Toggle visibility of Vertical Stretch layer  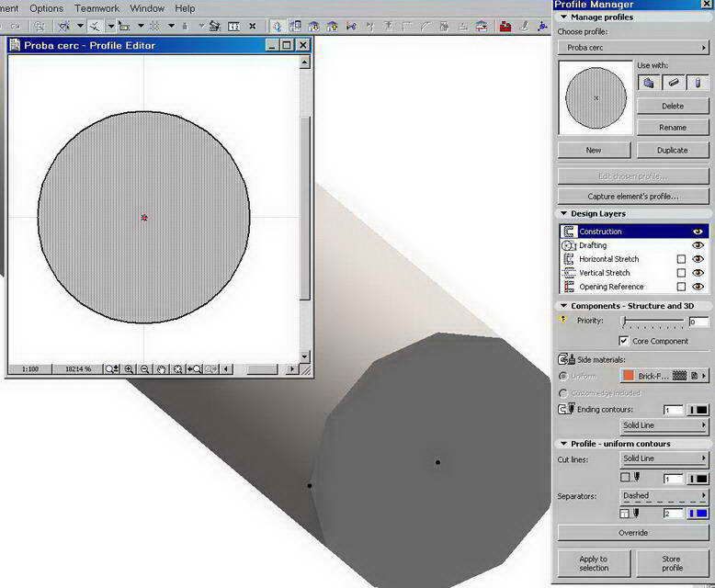(x=698, y=273)
